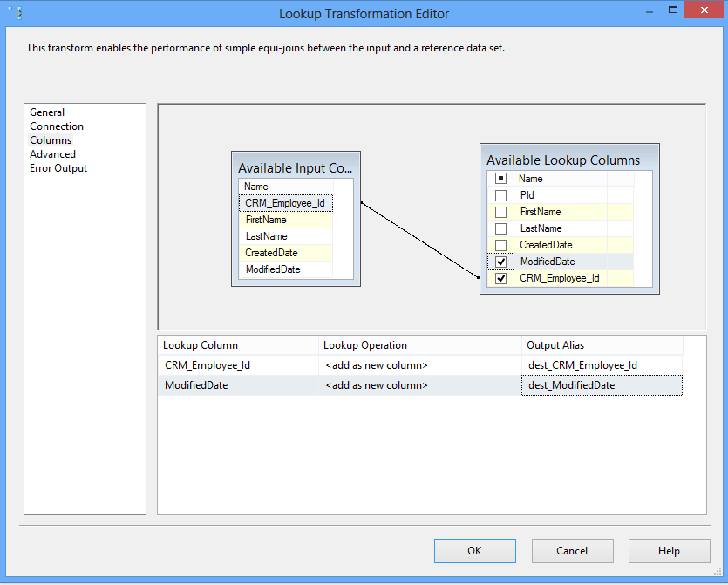Click the Lookup Column header
728x585 pixels.
click(238, 345)
